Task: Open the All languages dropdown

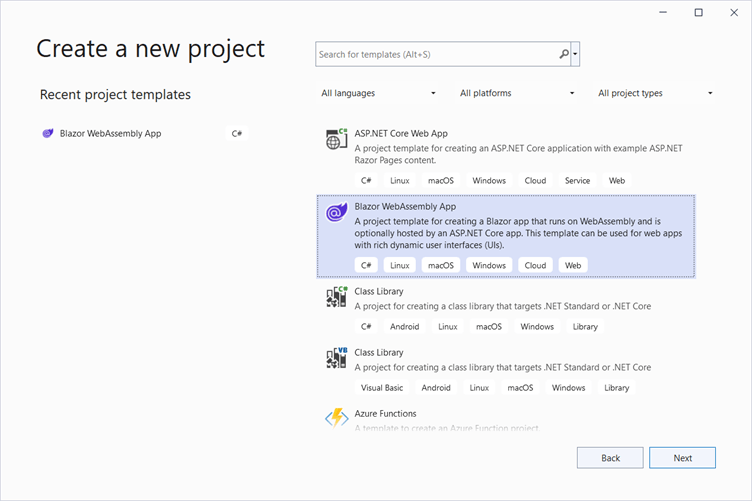Action: tap(378, 93)
